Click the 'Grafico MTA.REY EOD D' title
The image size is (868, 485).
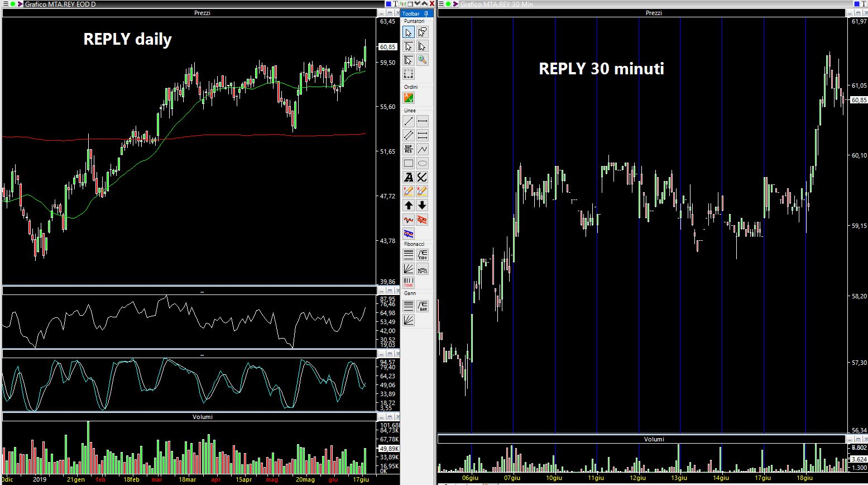[61, 4]
